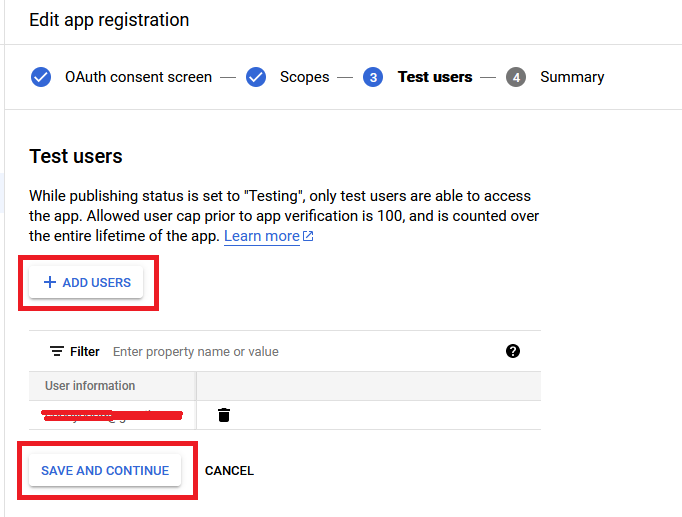Click the filter list icon
682x517 pixels.
click(57, 351)
